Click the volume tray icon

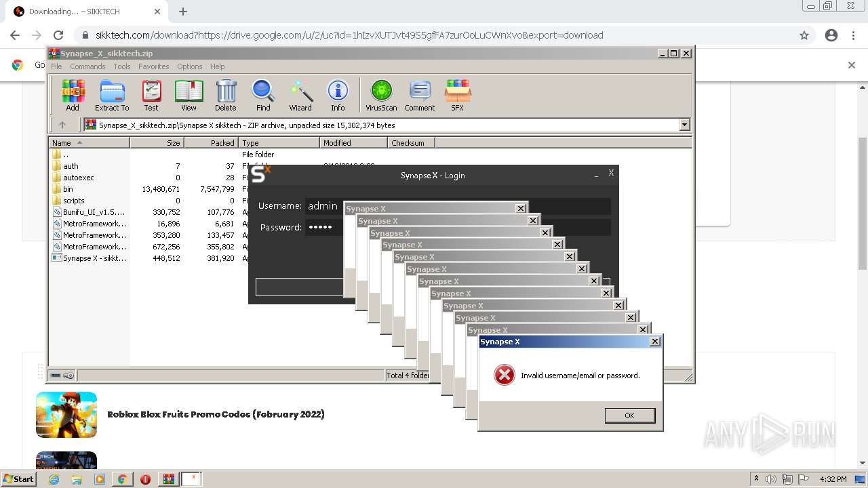(x=770, y=479)
